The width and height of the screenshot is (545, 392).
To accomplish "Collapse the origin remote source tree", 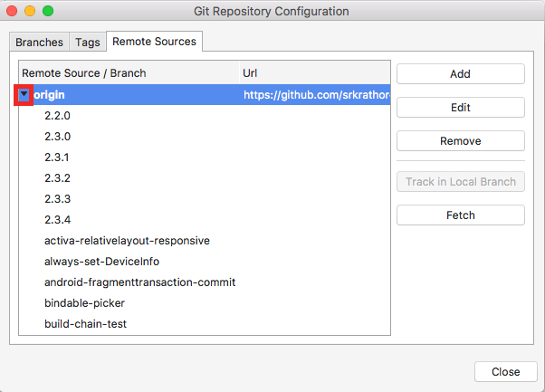I will 24,95.
